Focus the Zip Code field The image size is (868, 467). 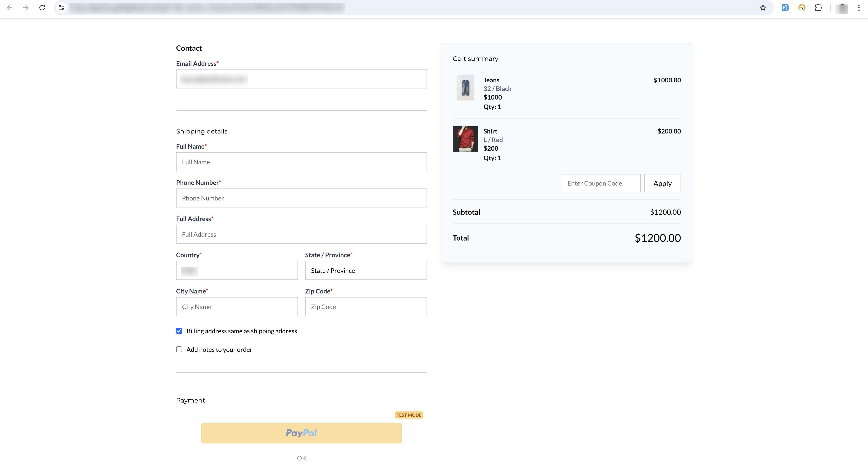click(366, 306)
